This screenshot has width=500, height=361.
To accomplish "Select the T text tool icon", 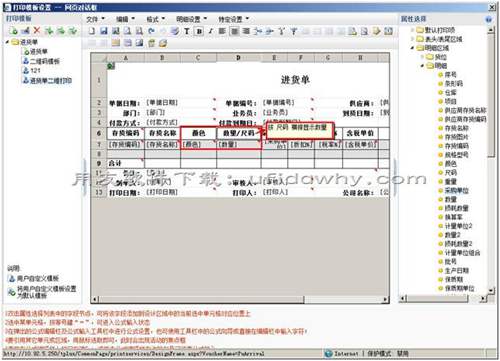I will pos(187,31).
